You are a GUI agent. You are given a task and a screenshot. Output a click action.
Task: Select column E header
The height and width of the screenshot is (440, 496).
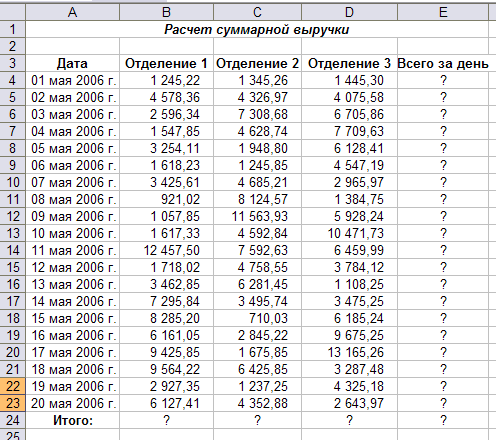click(443, 12)
